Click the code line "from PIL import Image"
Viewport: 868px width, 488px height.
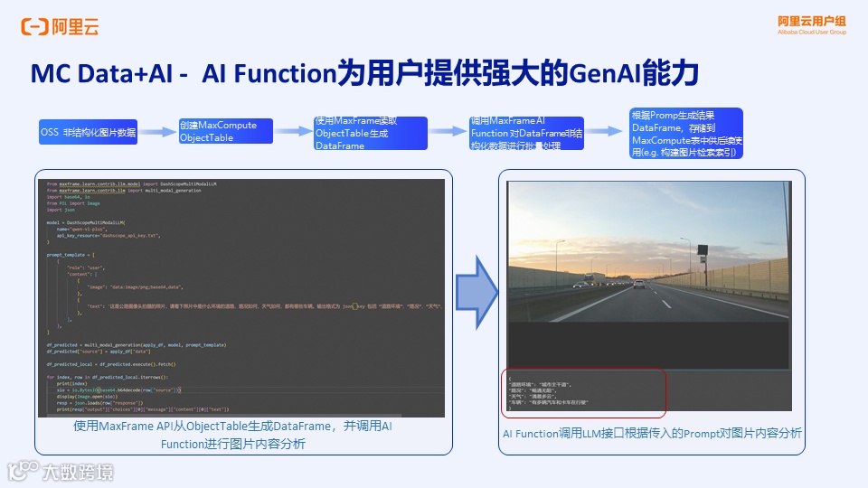[73, 203]
